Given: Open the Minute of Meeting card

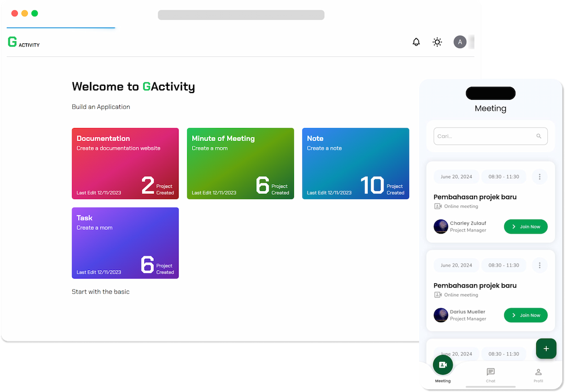Looking at the screenshot, I should (240, 164).
